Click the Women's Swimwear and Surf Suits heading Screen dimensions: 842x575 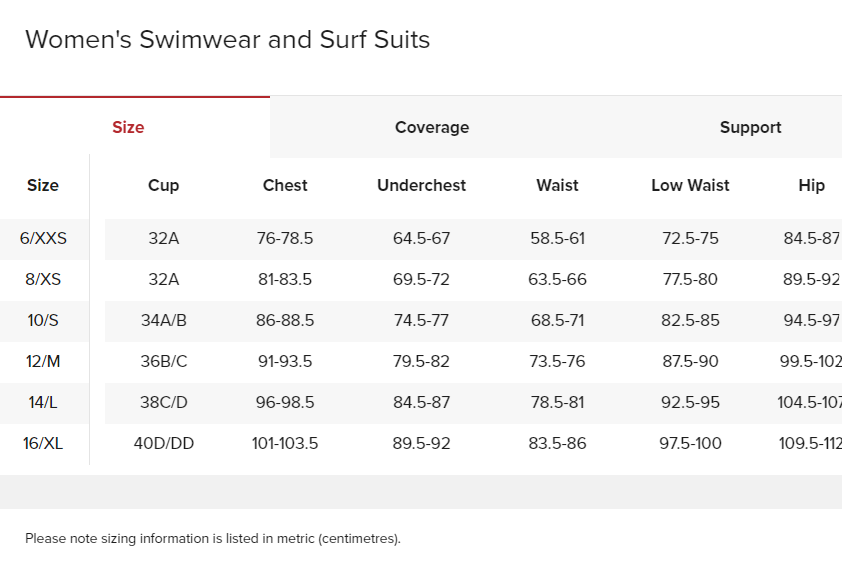228,40
